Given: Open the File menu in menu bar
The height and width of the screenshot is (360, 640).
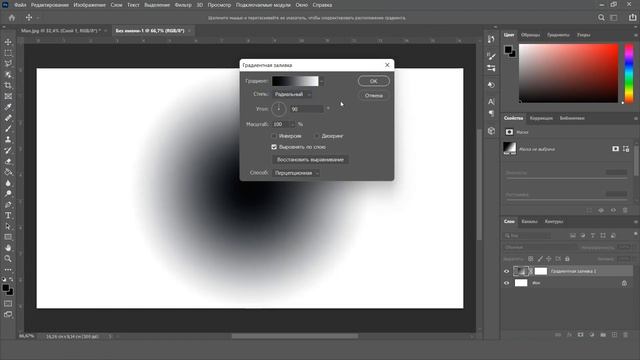Looking at the screenshot, I should [x=20, y=5].
